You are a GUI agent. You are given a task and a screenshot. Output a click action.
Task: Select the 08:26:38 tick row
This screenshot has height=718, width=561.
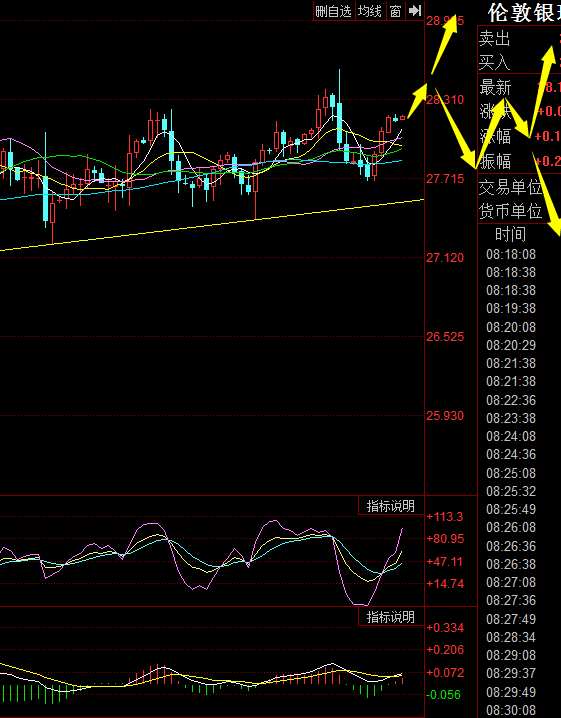pyautogui.click(x=511, y=564)
